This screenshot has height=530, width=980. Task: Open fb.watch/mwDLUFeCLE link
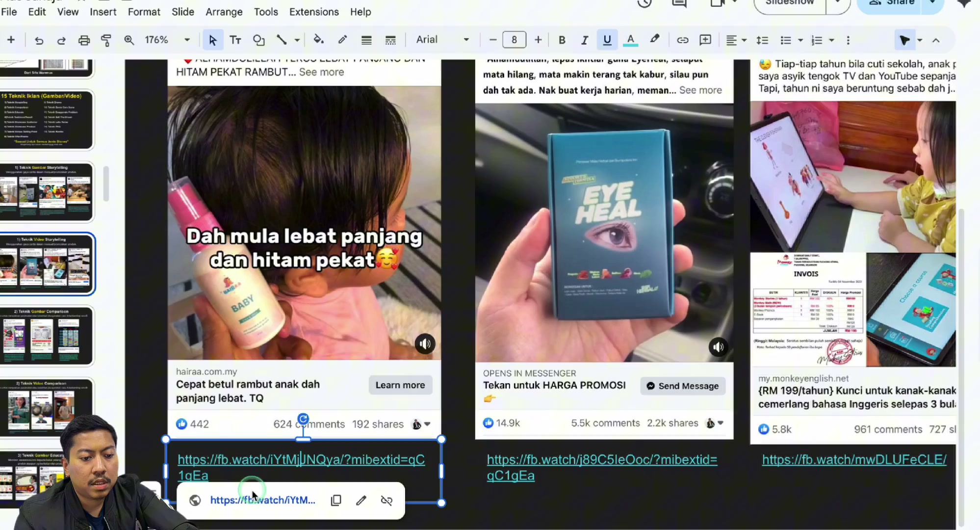(854, 460)
